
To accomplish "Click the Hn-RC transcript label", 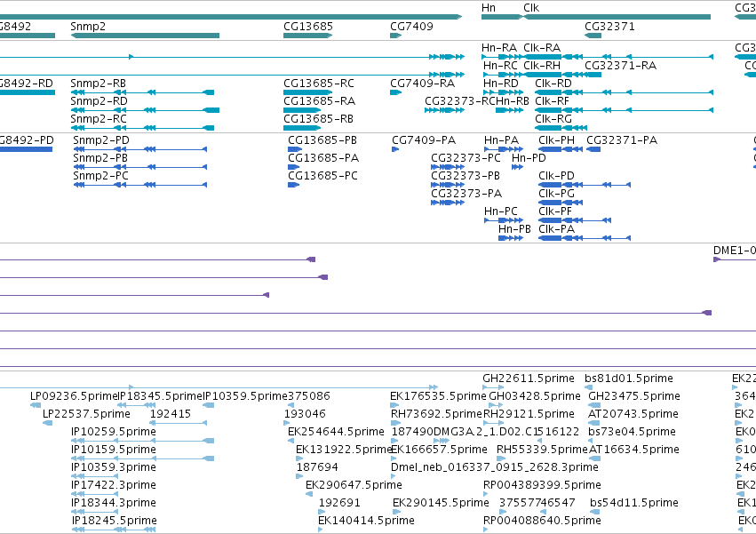I will point(500,66).
